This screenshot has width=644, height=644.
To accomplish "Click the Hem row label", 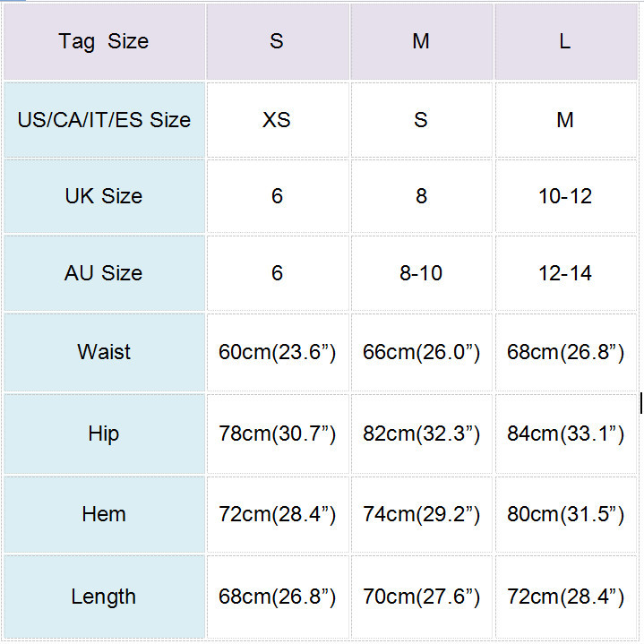I will point(104,514).
